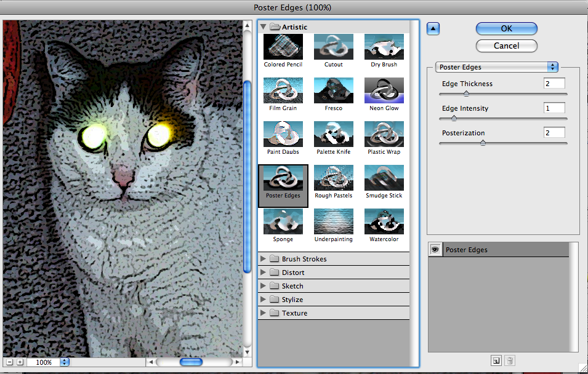Expand the Brush Strokes folder
Viewport: 588px width, 374px height.
264,258
